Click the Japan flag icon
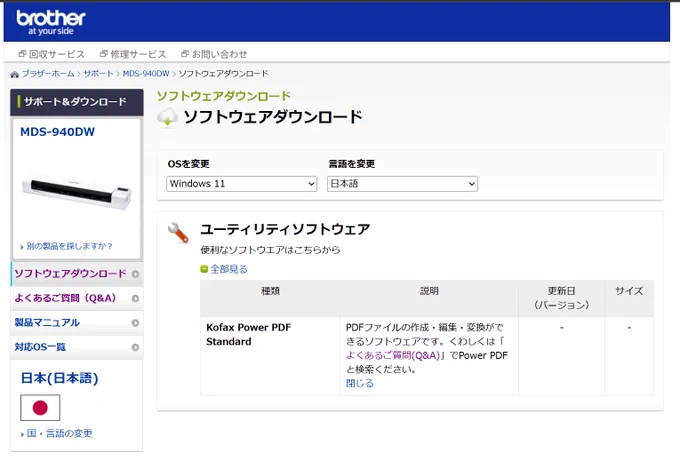Screen dimensions: 680x461 (x=40, y=407)
